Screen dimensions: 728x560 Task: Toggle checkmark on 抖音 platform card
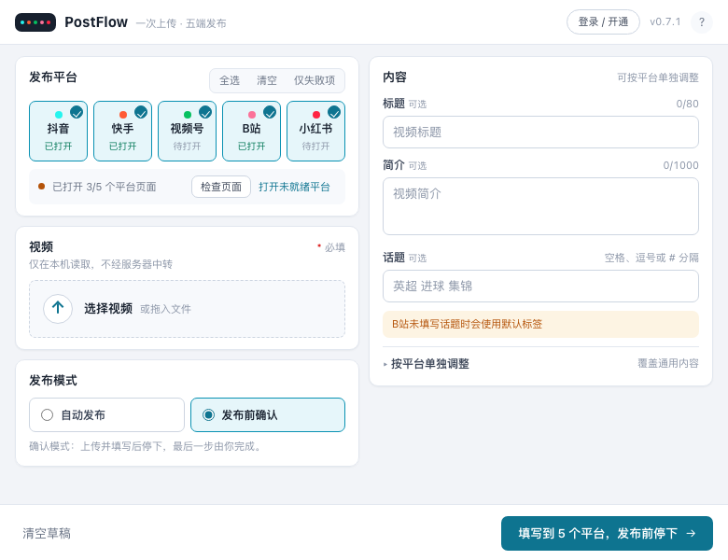coord(77,112)
